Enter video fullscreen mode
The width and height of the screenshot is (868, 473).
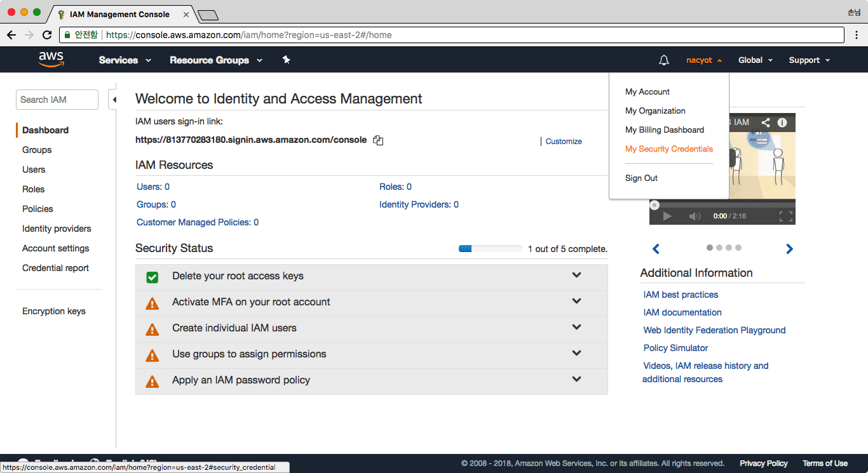click(786, 217)
